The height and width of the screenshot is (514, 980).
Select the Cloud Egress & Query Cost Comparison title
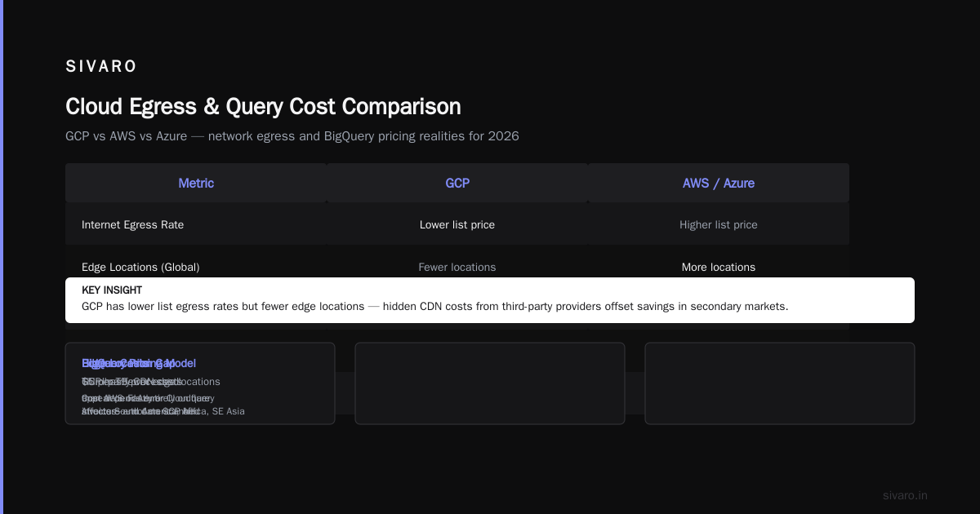pyautogui.click(x=263, y=107)
